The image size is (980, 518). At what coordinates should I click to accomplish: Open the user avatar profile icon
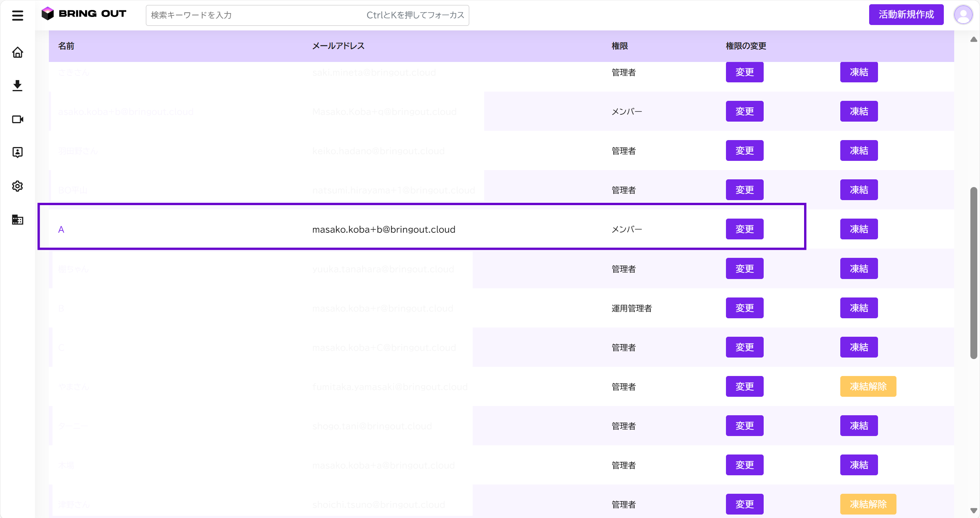point(963,15)
